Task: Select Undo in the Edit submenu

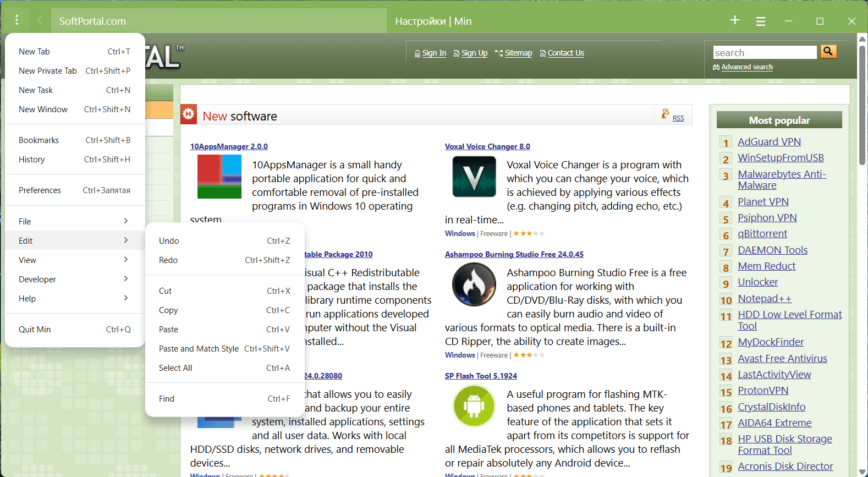Action: point(224,241)
